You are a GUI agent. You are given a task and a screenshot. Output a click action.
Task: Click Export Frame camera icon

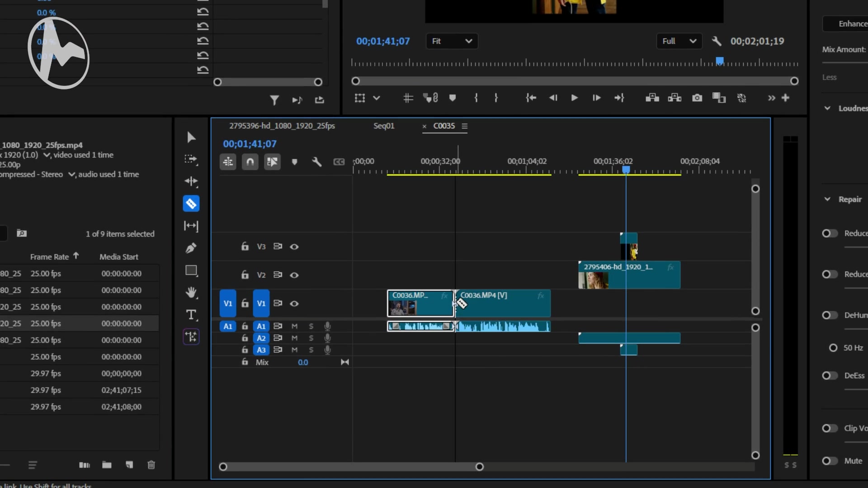pyautogui.click(x=697, y=98)
